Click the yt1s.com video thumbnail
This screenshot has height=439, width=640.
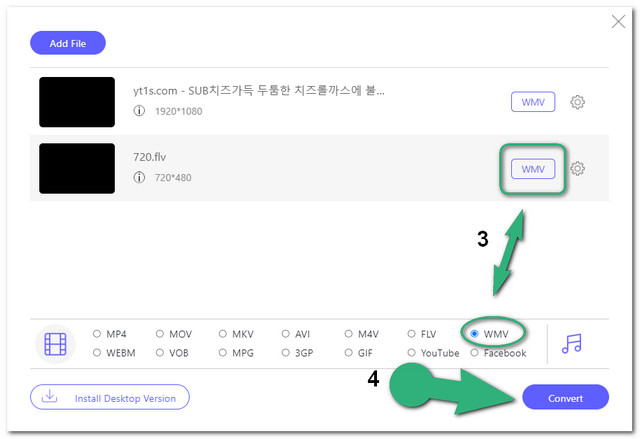[x=77, y=102]
